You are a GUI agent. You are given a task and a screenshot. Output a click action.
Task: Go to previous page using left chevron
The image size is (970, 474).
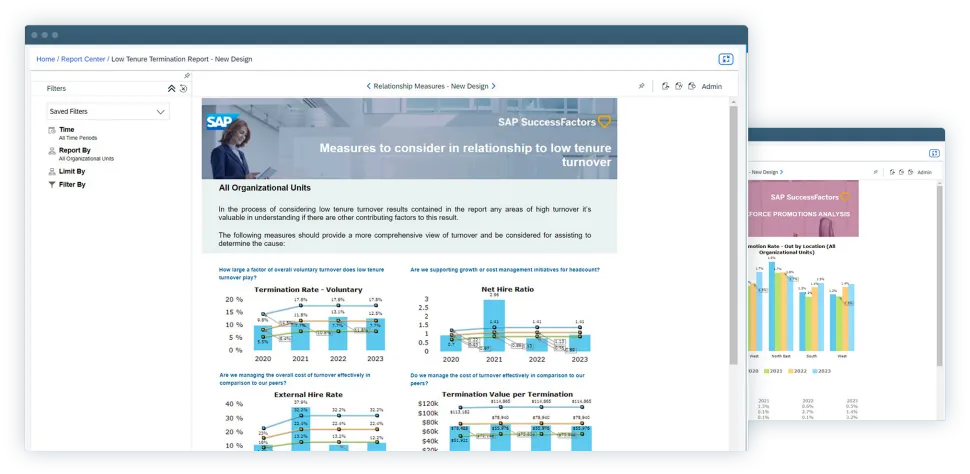[368, 87]
